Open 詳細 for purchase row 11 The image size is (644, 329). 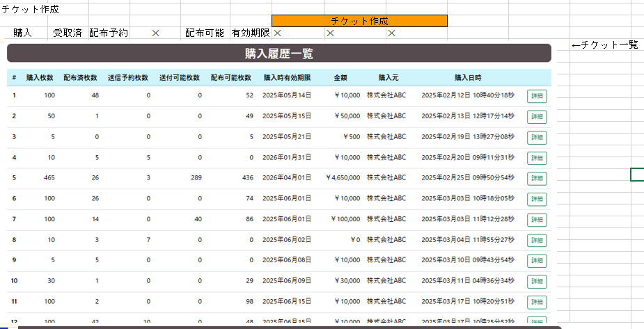point(537,302)
